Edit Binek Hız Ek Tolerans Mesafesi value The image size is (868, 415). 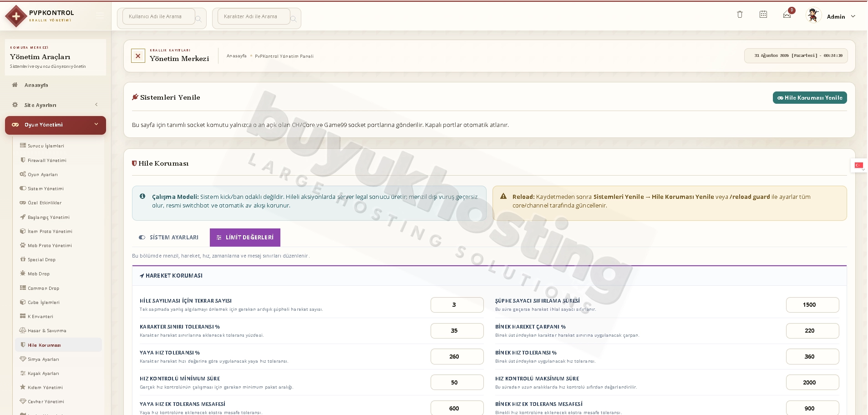(812, 408)
